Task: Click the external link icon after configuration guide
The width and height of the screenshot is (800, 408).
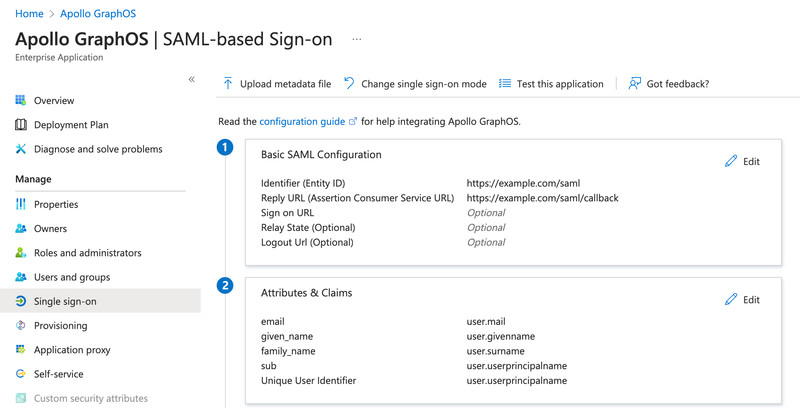Action: pos(353,121)
